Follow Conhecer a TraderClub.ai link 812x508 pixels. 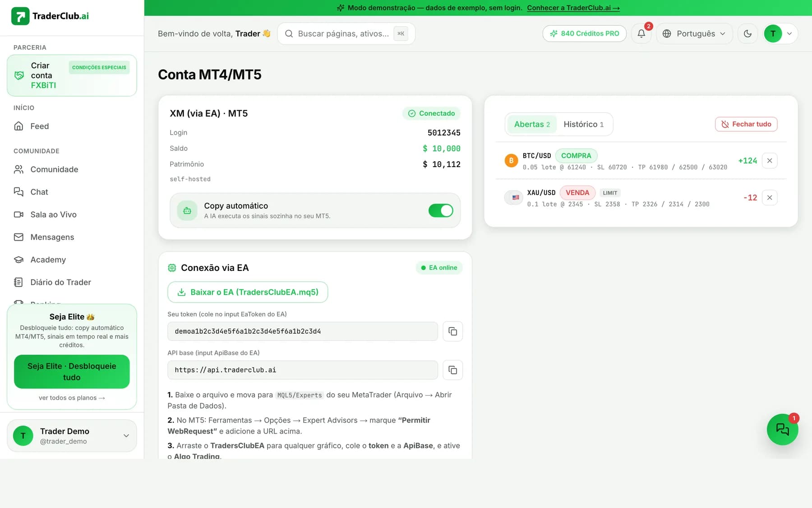pyautogui.click(x=573, y=8)
